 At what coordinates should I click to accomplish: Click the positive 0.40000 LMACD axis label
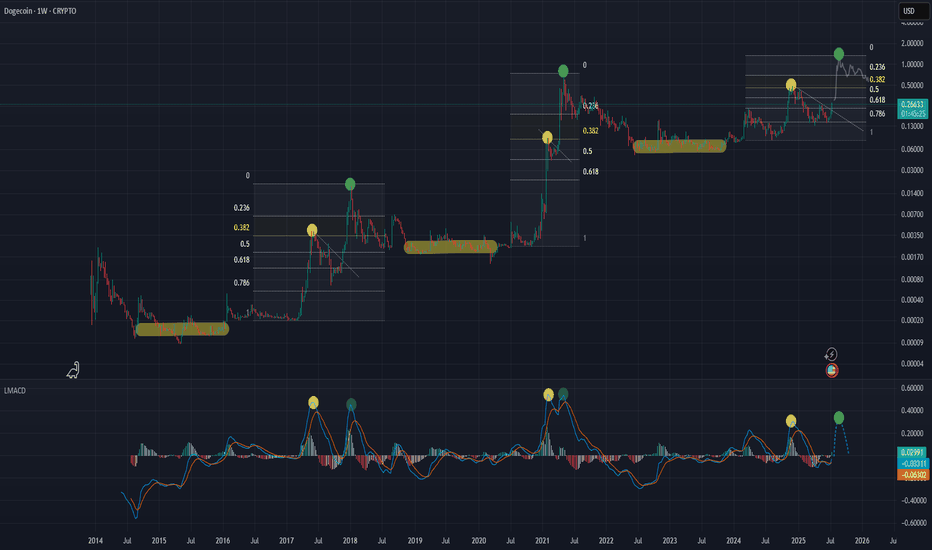[912, 410]
